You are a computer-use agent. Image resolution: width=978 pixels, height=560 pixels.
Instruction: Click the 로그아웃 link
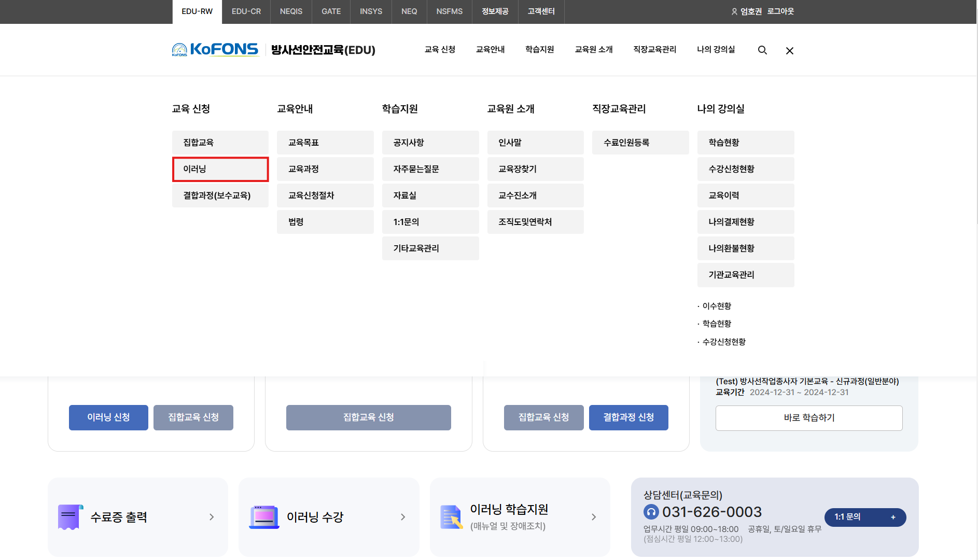[780, 11]
